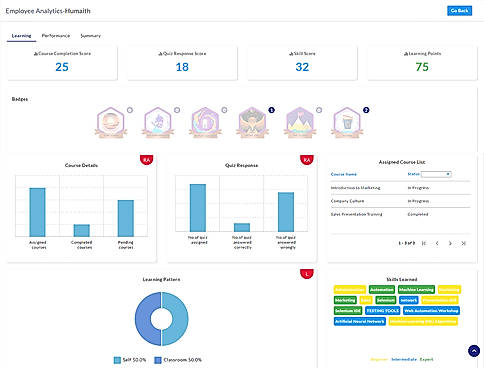Click the Introduction to Marketing course row
Image resolution: width=484 pixels, height=368 pixels.
400,188
